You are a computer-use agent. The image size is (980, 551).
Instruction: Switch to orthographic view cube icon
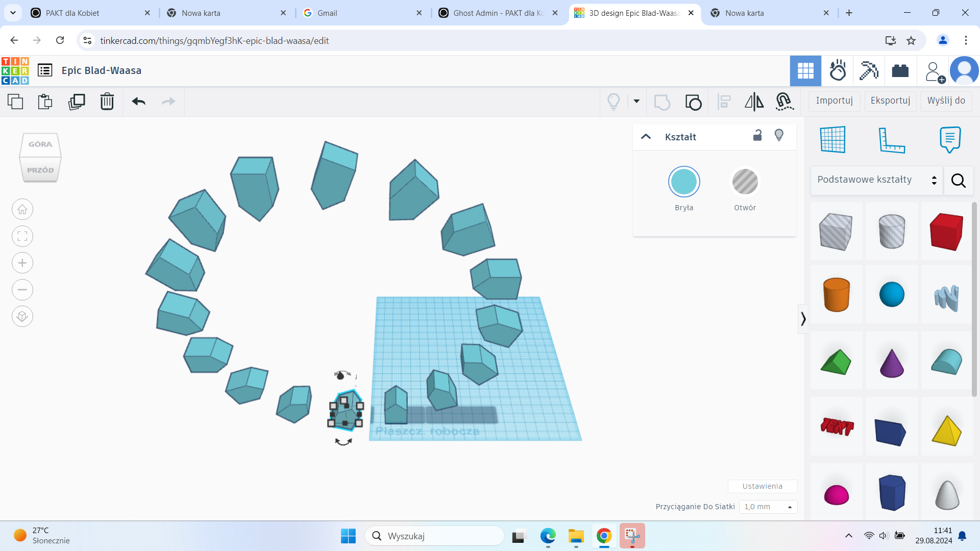22,317
